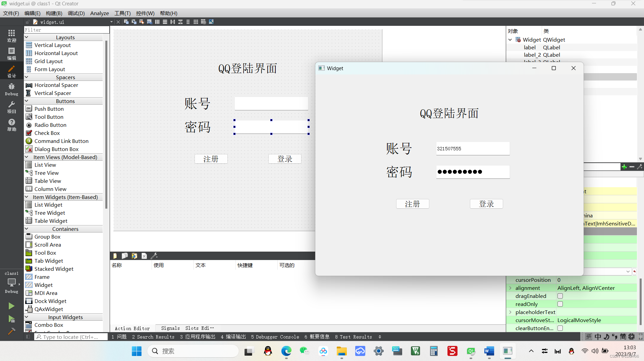Click the Run button in left sidebar
This screenshot has width=644, height=361.
click(11, 306)
